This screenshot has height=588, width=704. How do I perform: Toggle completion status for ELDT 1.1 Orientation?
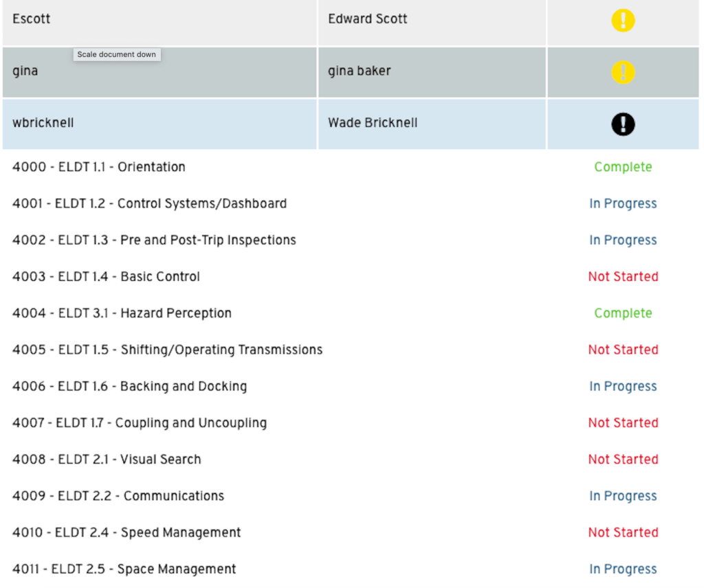(622, 166)
